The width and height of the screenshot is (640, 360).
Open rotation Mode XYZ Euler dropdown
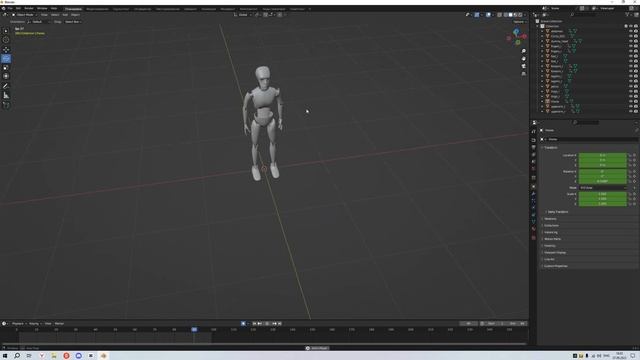tap(602, 188)
